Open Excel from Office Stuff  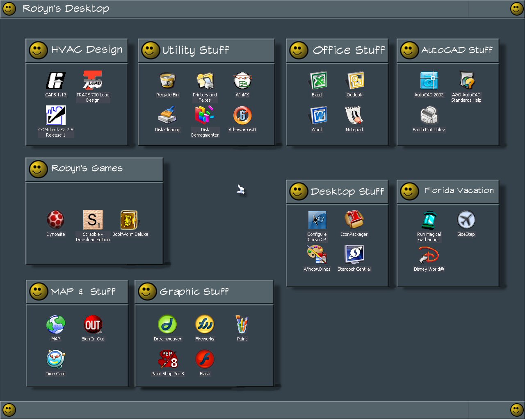[x=317, y=80]
